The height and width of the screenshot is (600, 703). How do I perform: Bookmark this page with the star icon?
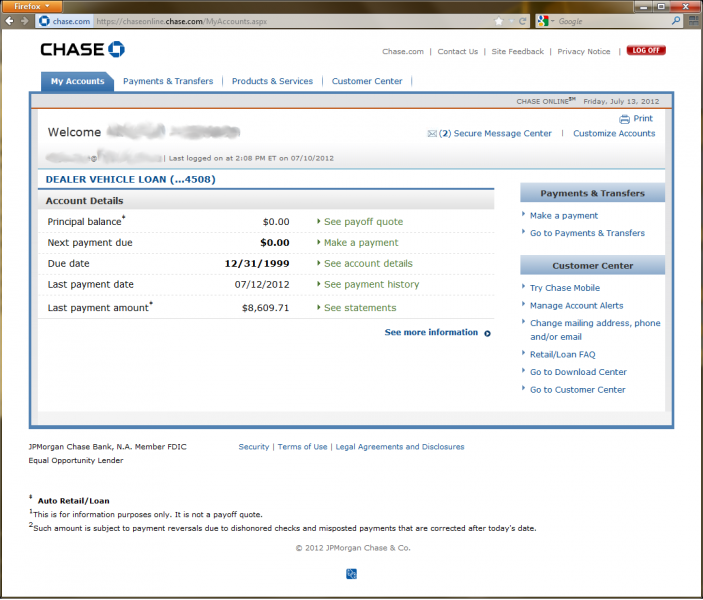498,21
